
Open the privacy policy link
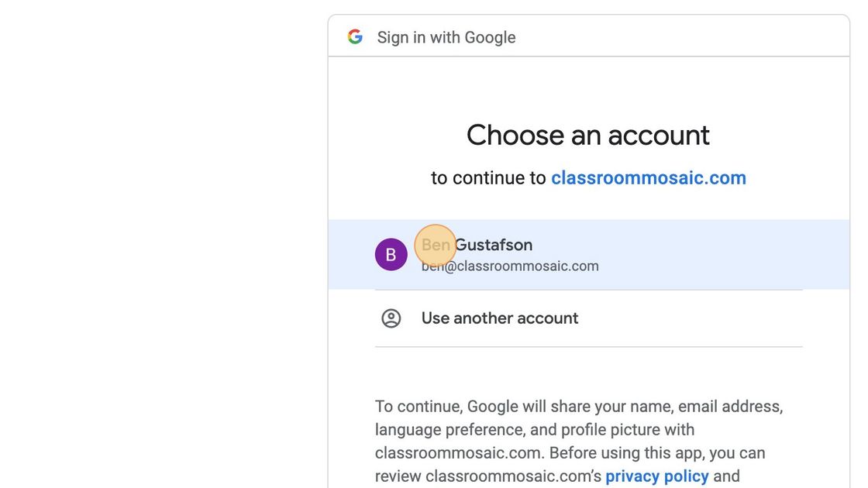tap(657, 476)
